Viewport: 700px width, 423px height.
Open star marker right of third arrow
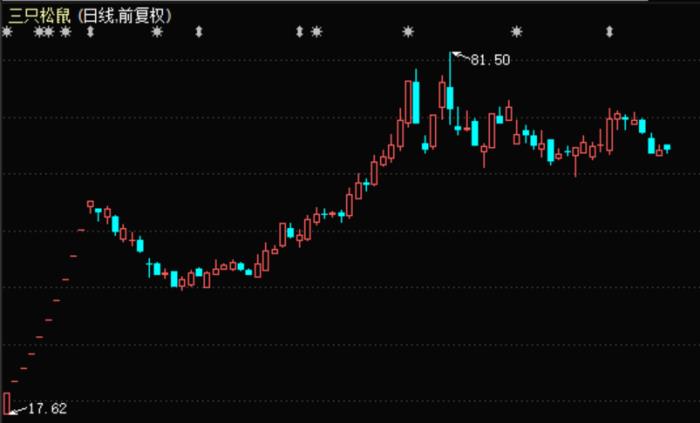coord(317,32)
